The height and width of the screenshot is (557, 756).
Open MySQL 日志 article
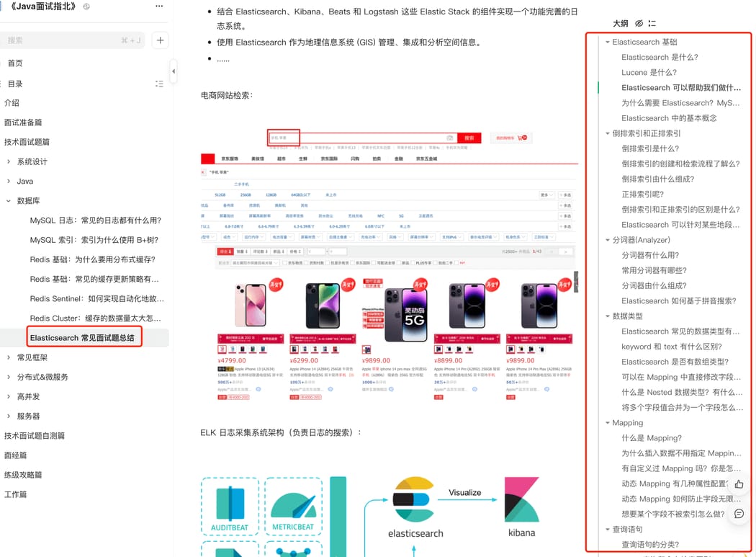(96, 220)
